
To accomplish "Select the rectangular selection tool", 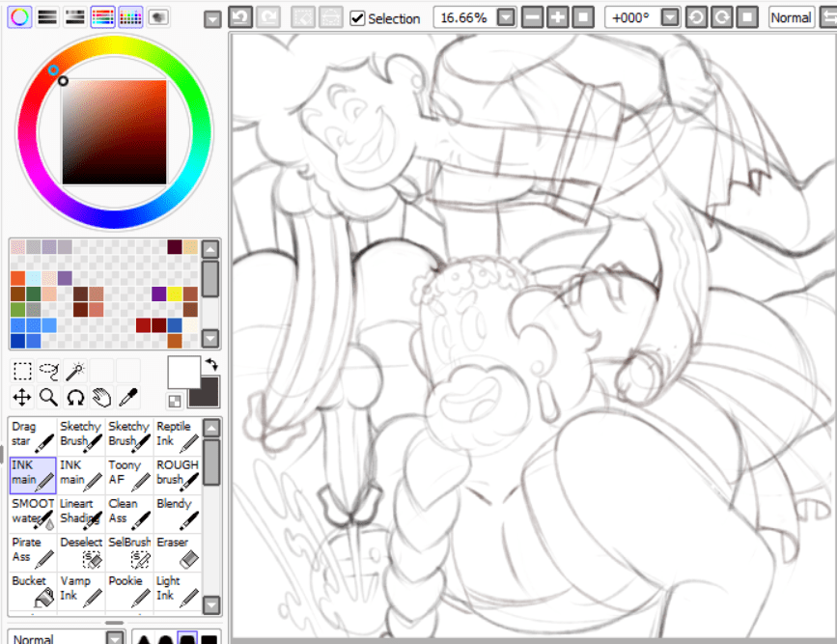I will 22,371.
